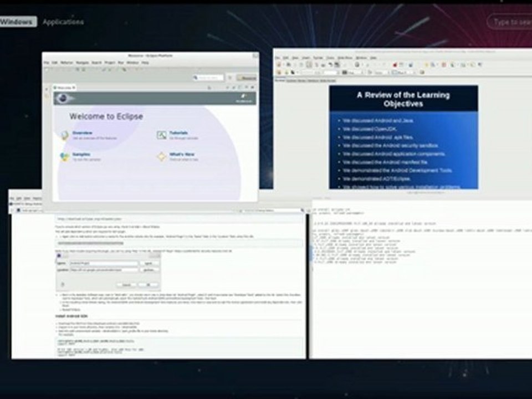
Task: Click the 'Install Android SDK' heading in the browser page
Action: [71, 316]
